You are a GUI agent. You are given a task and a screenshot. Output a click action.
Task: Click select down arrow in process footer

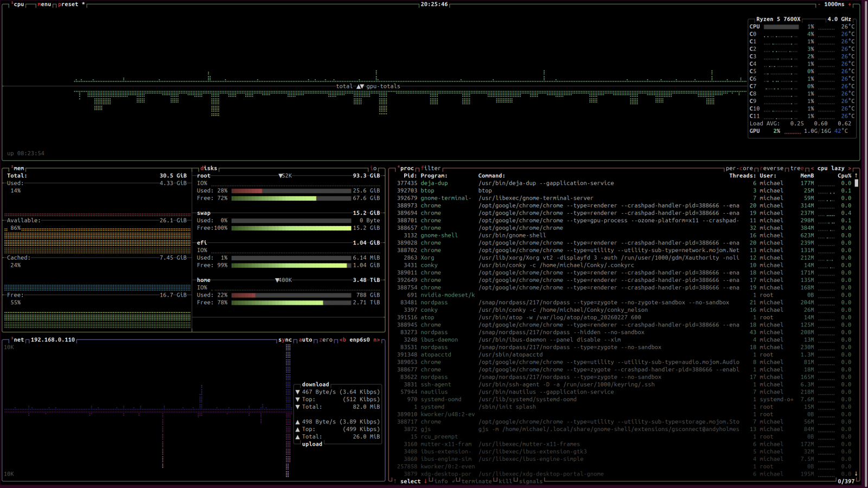[425, 481]
